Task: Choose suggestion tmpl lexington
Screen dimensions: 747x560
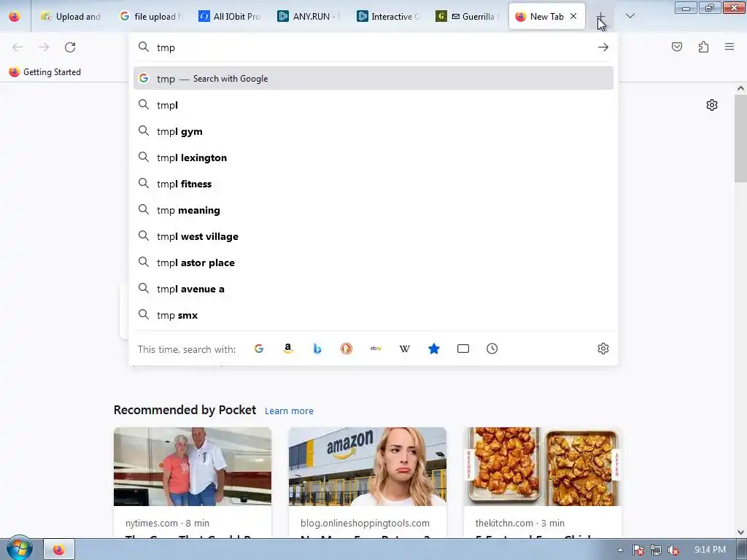Action: [373, 157]
